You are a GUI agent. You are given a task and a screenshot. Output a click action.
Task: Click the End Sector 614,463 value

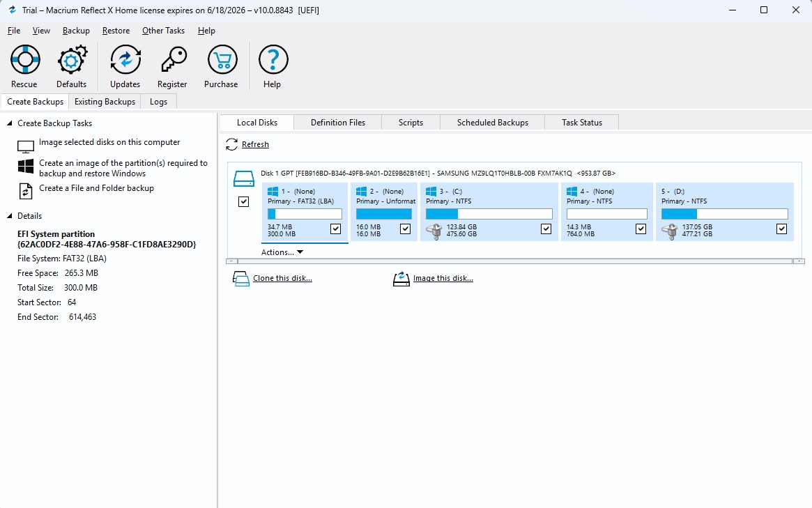[x=82, y=317]
